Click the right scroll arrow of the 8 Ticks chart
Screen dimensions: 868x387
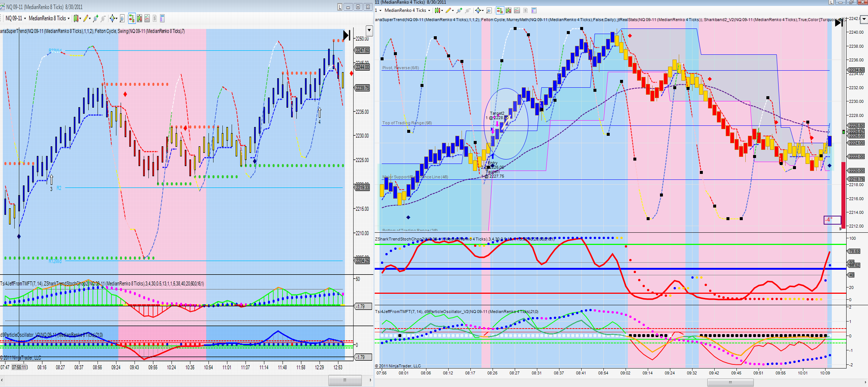tap(370, 380)
